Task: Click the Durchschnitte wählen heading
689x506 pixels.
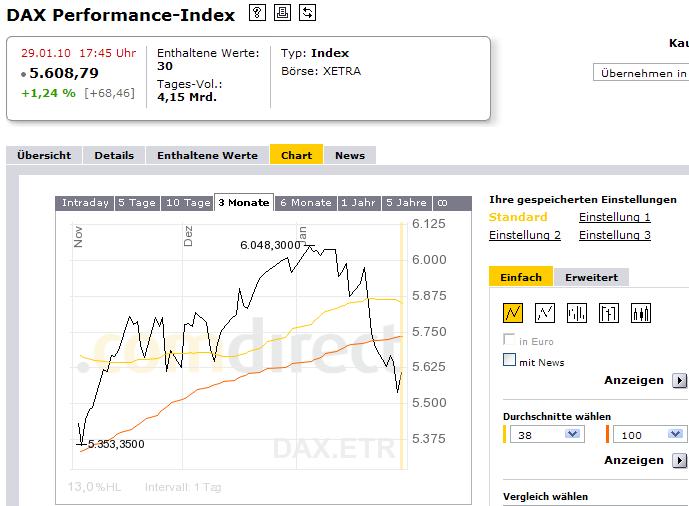Action: pos(557,416)
